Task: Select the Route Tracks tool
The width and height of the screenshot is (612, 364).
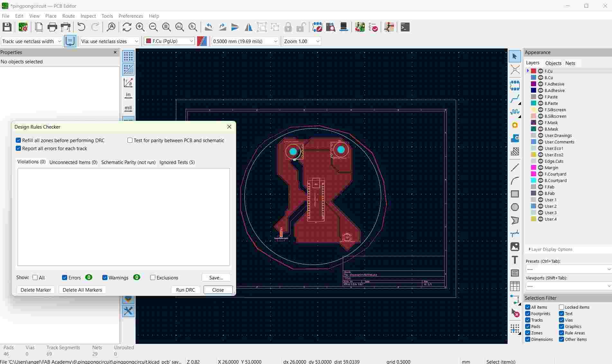Action: click(x=515, y=99)
